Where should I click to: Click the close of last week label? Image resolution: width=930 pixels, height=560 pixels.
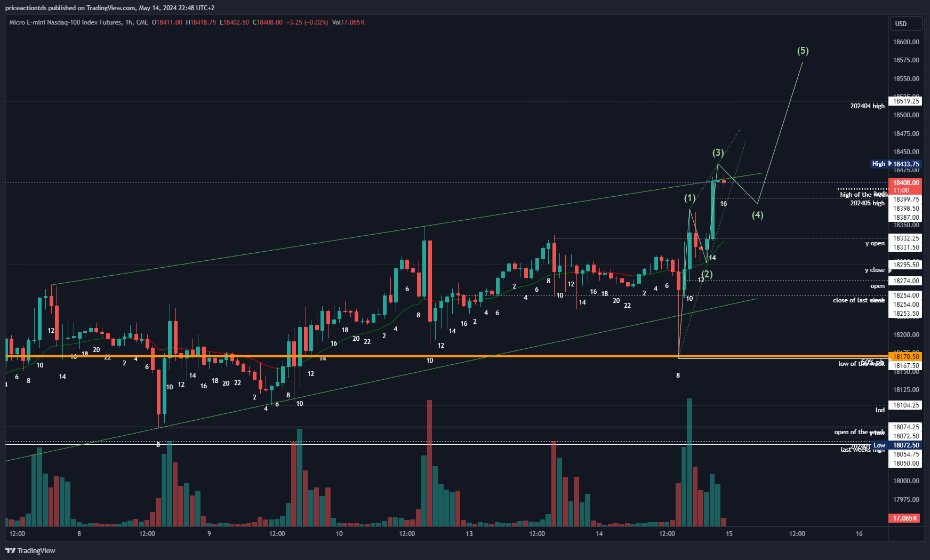pos(859,300)
